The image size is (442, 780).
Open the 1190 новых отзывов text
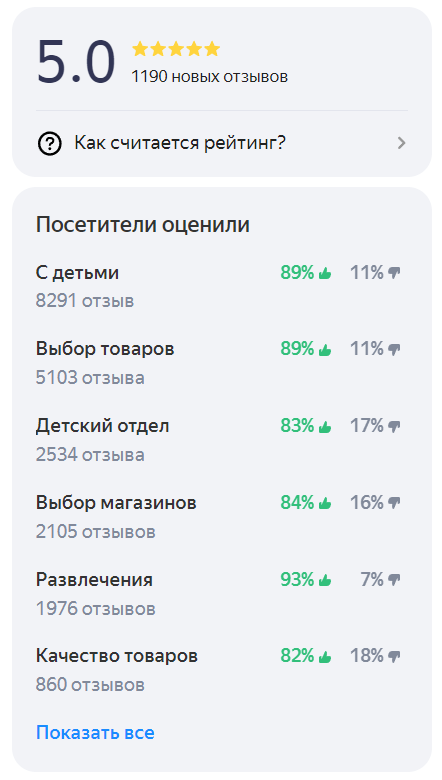click(x=209, y=77)
